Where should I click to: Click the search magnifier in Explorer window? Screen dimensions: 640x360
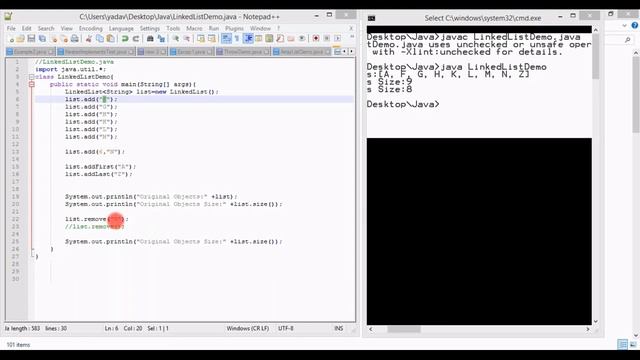(x=628, y=40)
